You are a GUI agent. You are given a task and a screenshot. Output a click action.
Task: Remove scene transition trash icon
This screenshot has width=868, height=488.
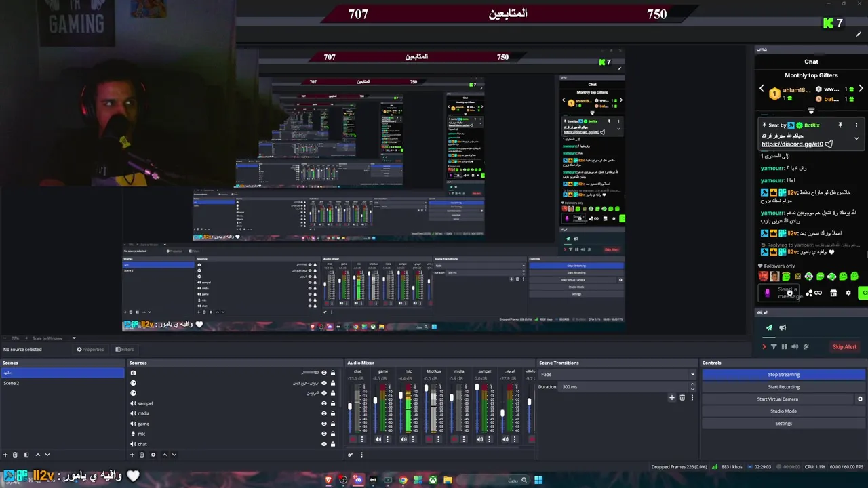[682, 398]
